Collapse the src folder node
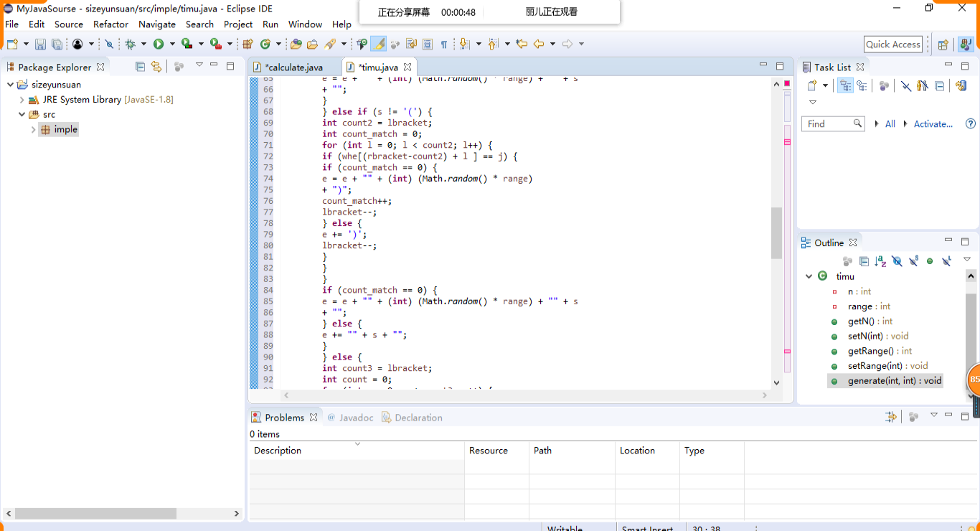The image size is (980, 531). point(22,115)
